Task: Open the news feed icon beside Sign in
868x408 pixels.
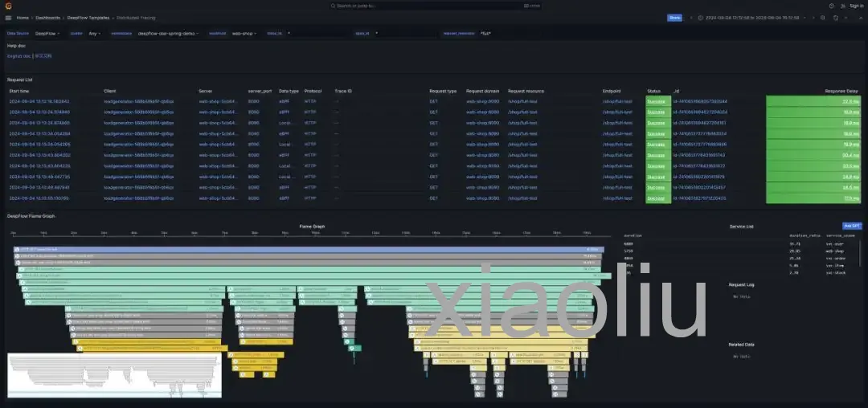Action: click(843, 6)
